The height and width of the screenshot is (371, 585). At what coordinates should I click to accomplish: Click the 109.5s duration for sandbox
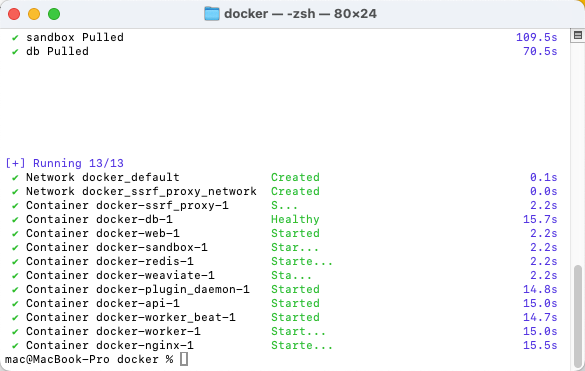coord(536,37)
